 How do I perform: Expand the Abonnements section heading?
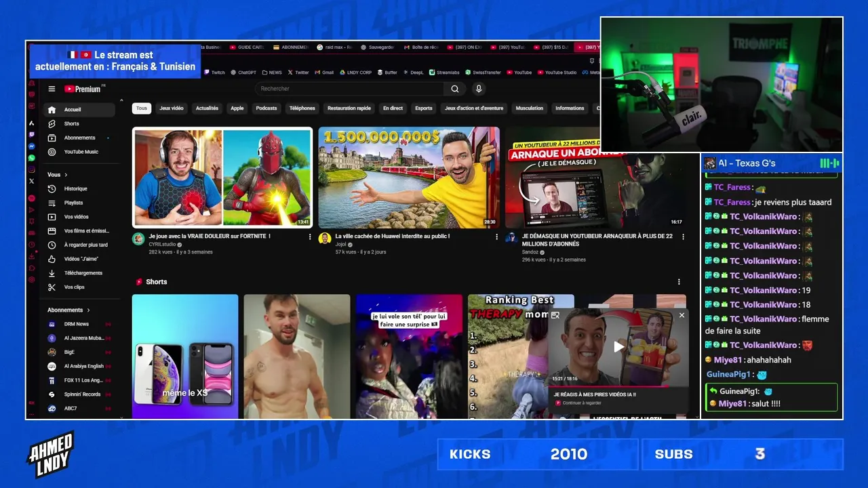[68, 310]
